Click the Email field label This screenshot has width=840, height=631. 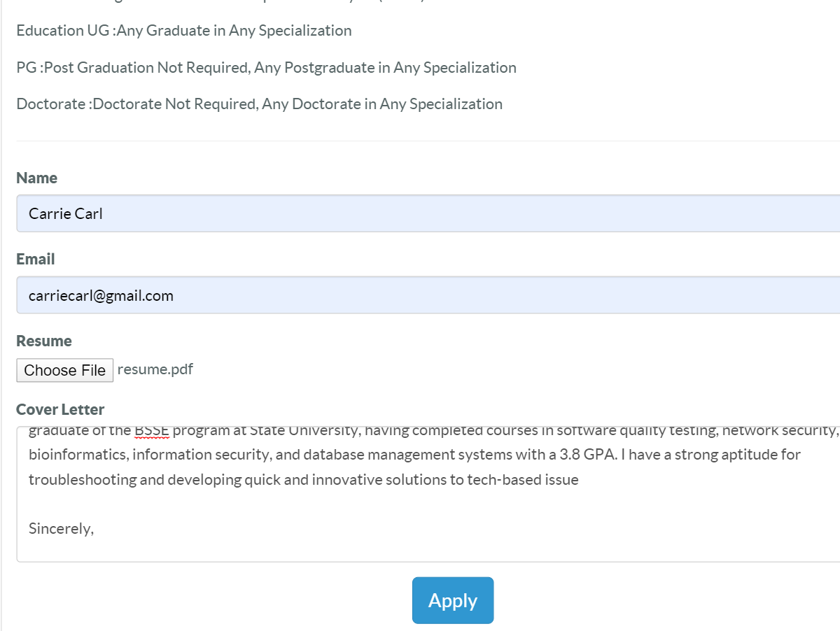[x=36, y=259]
